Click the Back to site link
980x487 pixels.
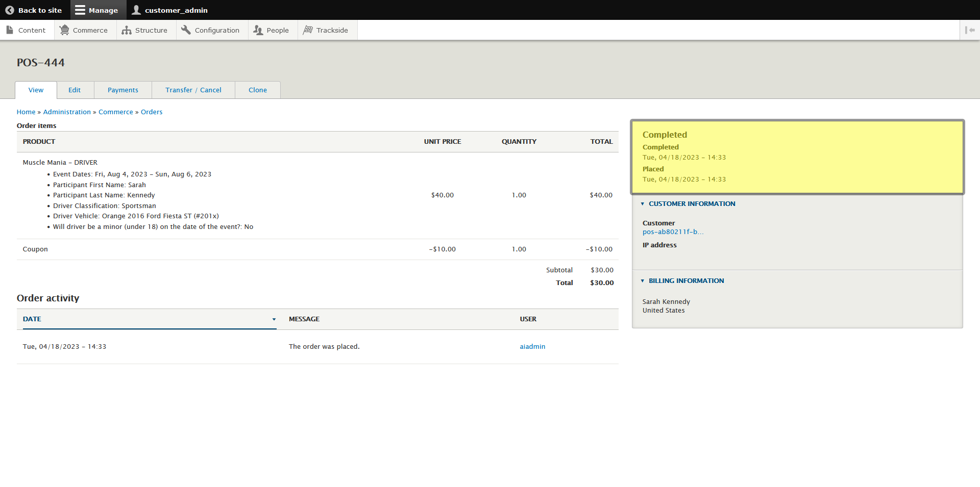tap(34, 10)
